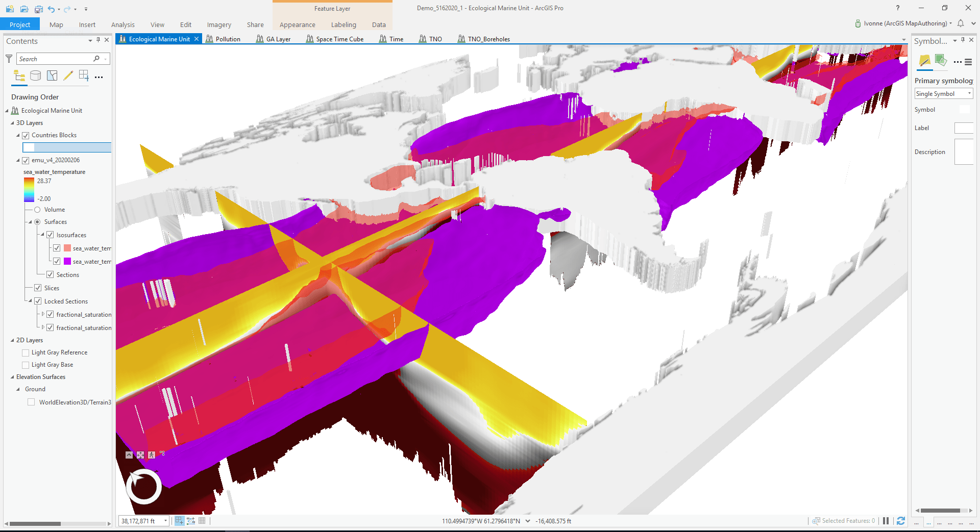Click List By Snapping grid icon
The height and width of the screenshot is (532, 980).
point(84,76)
